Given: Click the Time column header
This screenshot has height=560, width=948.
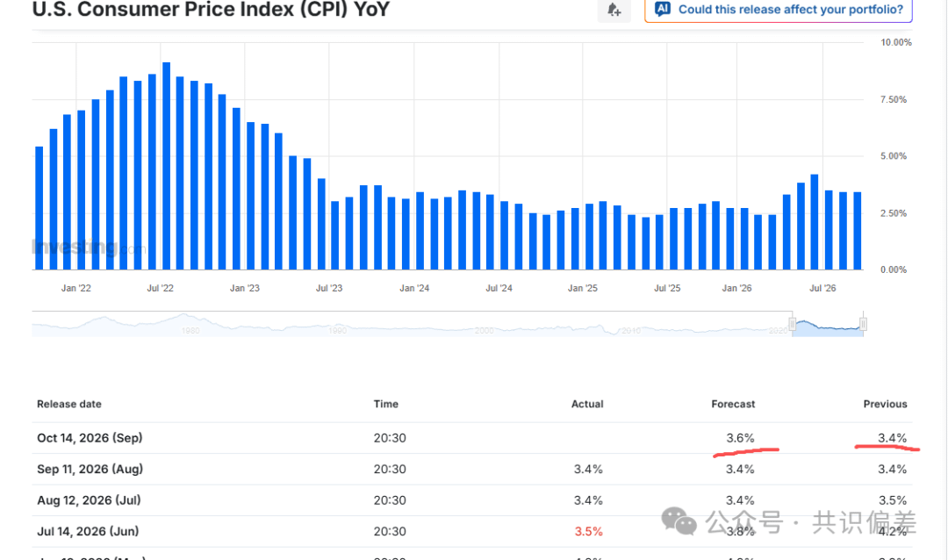Looking at the screenshot, I should [385, 404].
